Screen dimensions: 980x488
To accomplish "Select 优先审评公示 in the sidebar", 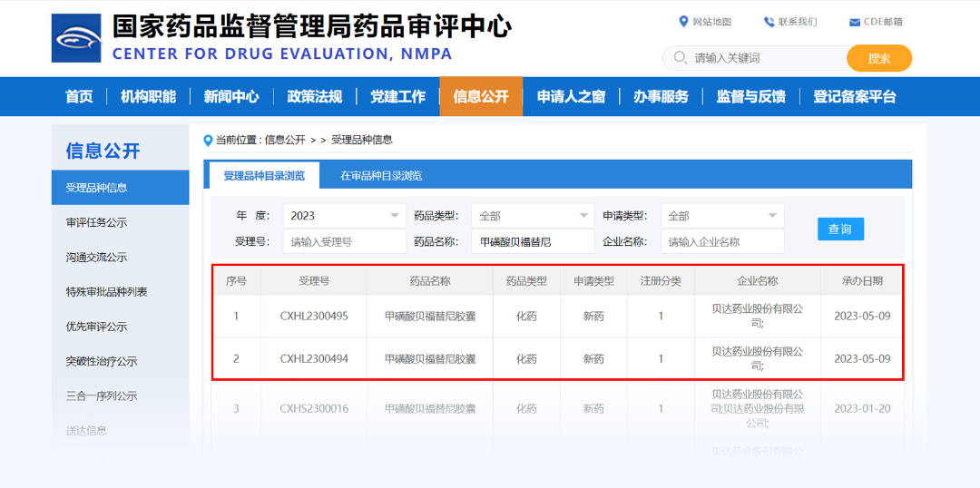I will tap(96, 327).
